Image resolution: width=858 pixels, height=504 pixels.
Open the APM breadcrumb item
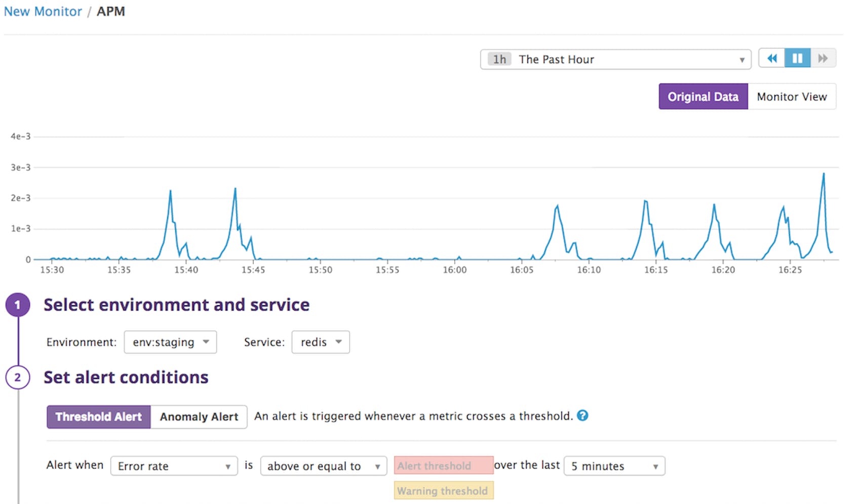point(110,11)
